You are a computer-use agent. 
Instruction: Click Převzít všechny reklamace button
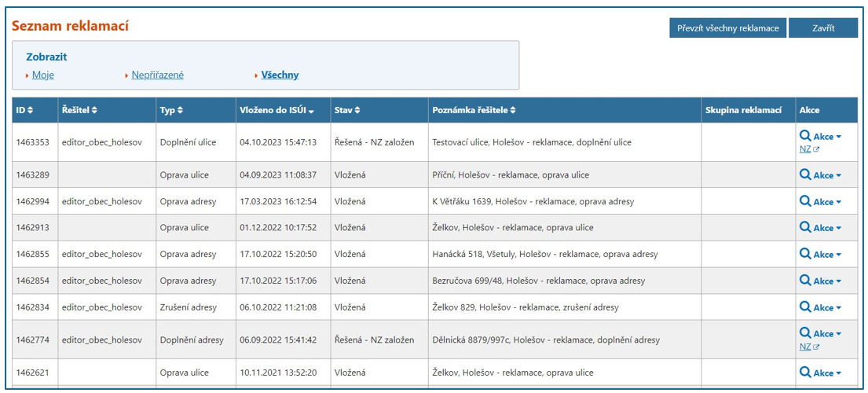727,28
